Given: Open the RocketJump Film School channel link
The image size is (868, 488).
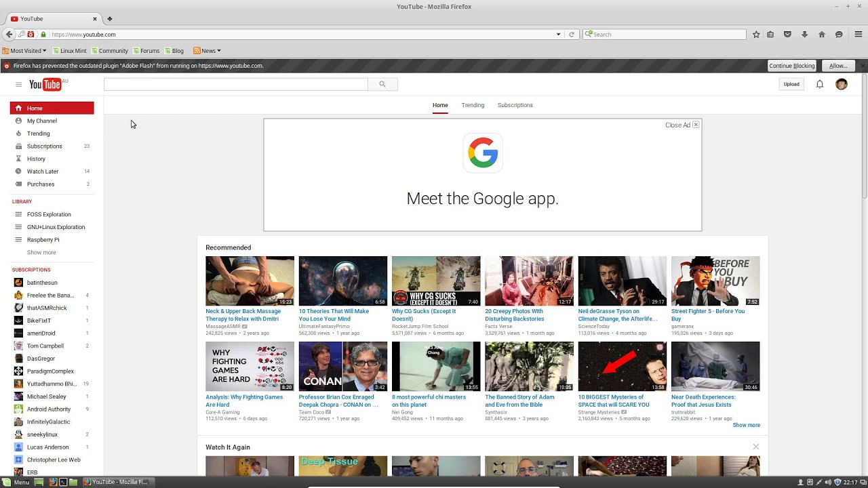Looking at the screenshot, I should [420, 326].
